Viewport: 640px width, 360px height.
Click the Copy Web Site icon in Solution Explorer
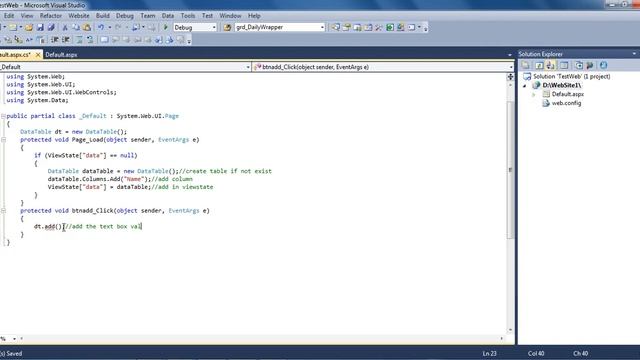coord(579,65)
